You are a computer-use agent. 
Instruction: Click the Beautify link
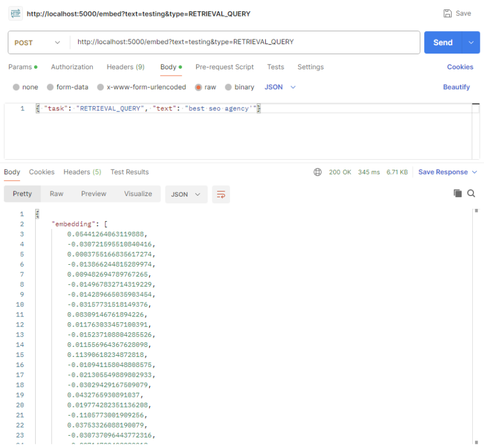pyautogui.click(x=456, y=86)
